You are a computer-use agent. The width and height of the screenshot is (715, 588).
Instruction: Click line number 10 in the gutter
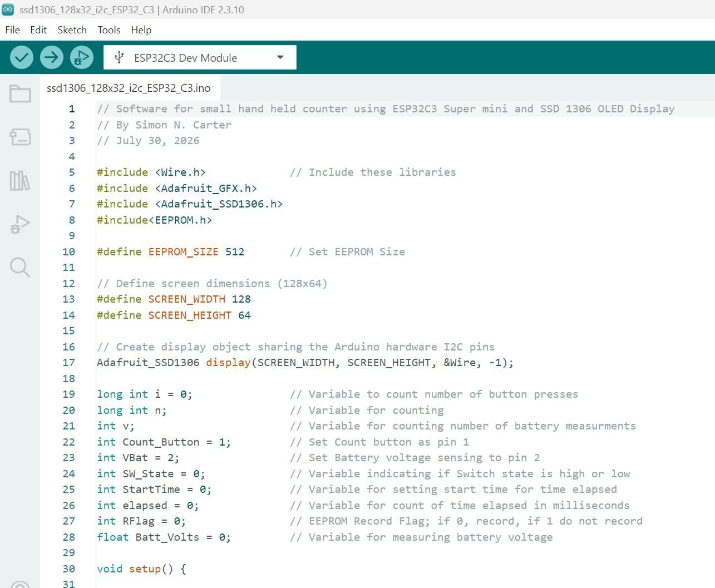coord(68,252)
